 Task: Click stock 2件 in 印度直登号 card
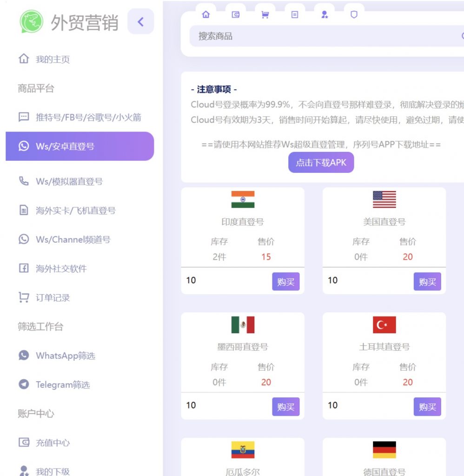pos(219,257)
